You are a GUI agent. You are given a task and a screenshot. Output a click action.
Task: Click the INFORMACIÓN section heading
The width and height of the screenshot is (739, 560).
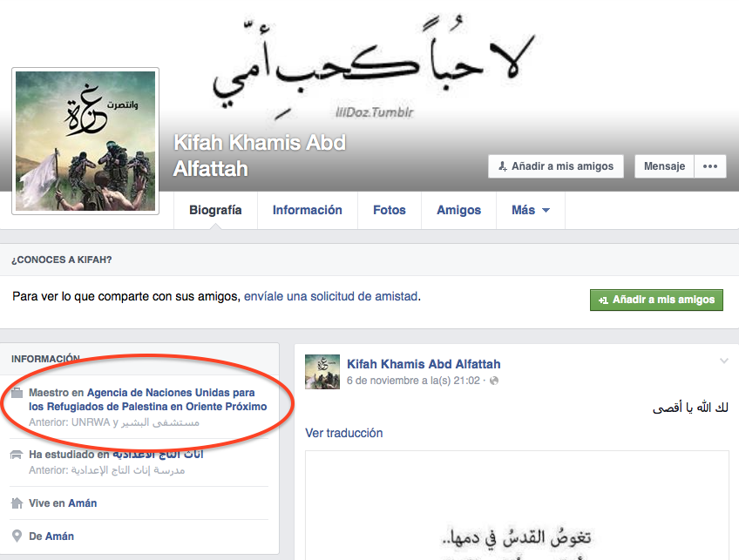pos(45,359)
